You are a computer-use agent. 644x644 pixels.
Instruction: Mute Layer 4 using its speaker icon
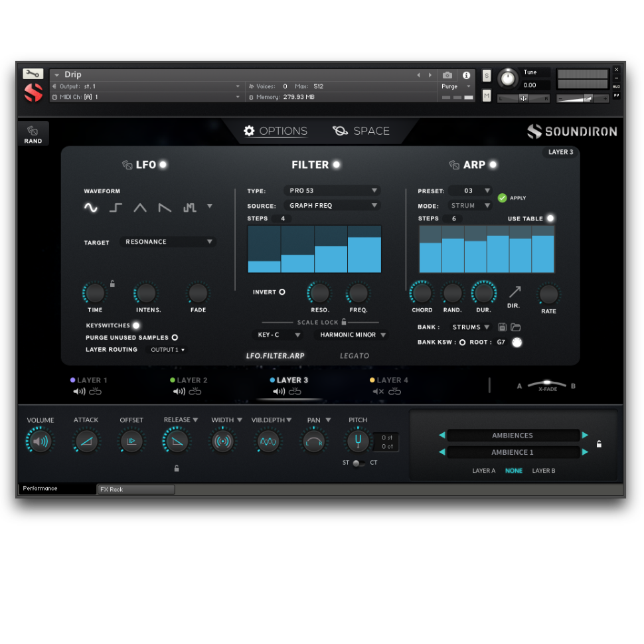pyautogui.click(x=378, y=392)
